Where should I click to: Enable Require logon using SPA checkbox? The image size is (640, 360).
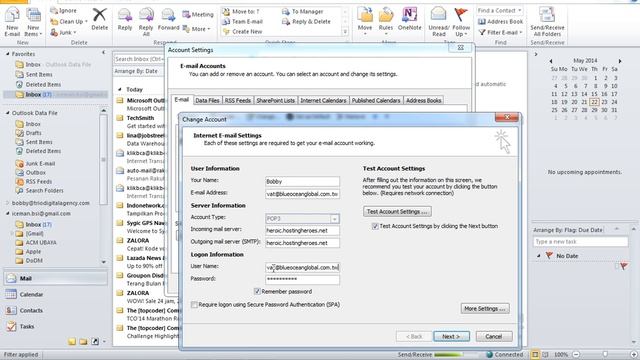pos(194,304)
